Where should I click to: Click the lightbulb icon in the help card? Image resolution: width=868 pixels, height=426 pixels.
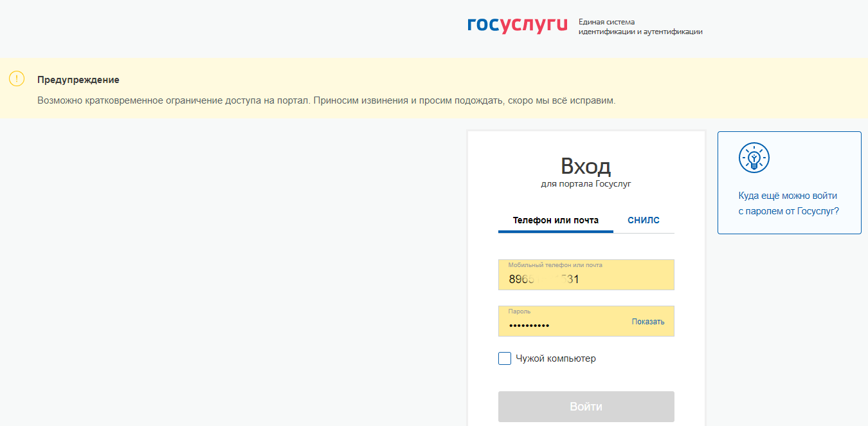click(x=754, y=158)
